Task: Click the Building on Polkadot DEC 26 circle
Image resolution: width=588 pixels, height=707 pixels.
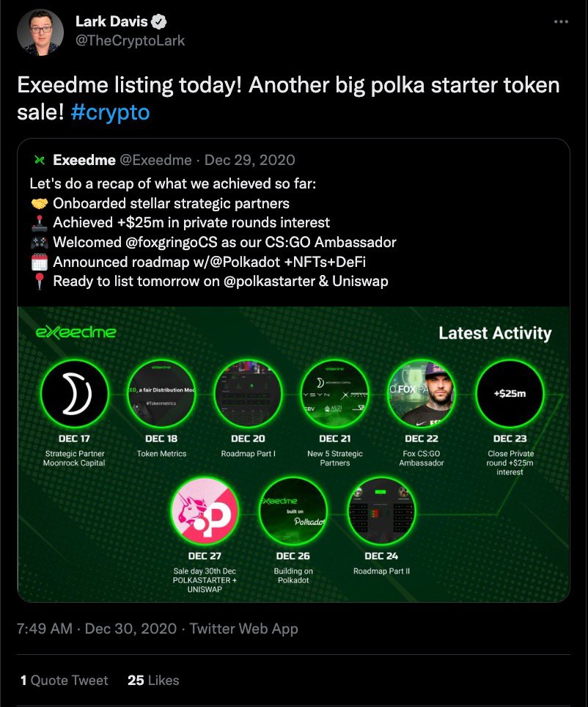Action: 293,511
